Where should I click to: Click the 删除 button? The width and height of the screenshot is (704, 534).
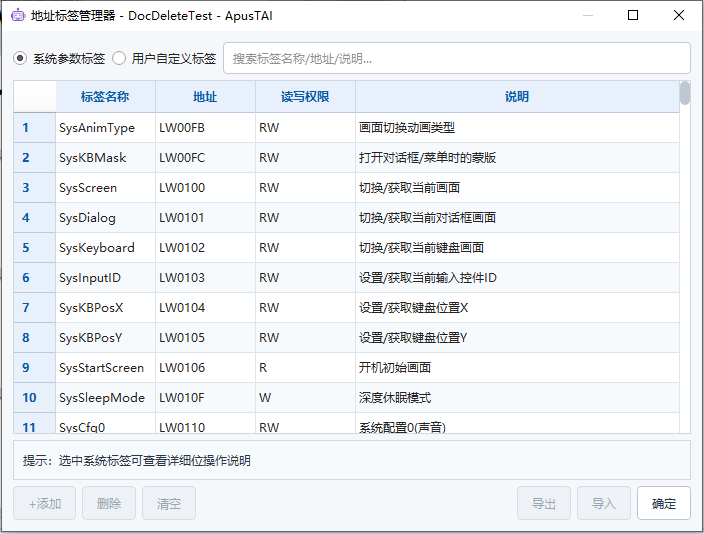(109, 503)
